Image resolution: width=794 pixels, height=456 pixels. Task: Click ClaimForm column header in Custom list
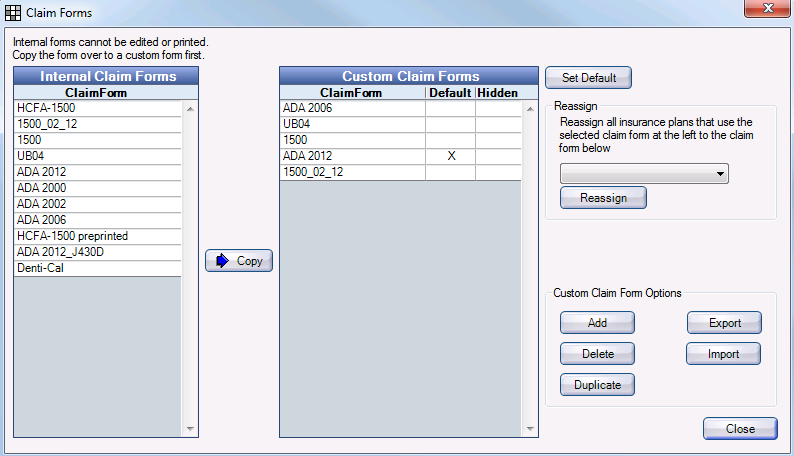pos(352,93)
